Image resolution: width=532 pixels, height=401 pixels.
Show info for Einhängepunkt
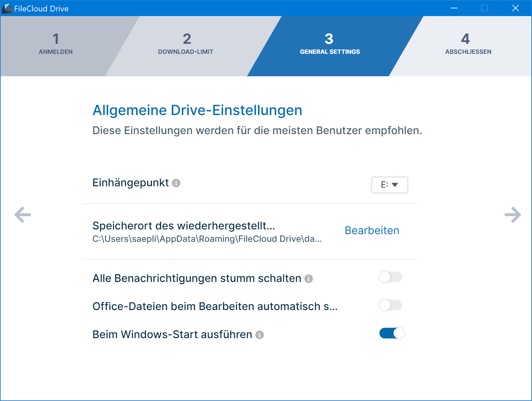pos(176,183)
